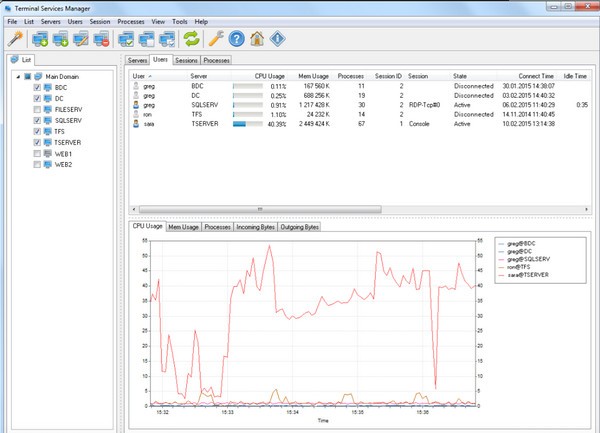Click the check all servers toolbar icon
This screenshot has height=433, width=600.
126,39
